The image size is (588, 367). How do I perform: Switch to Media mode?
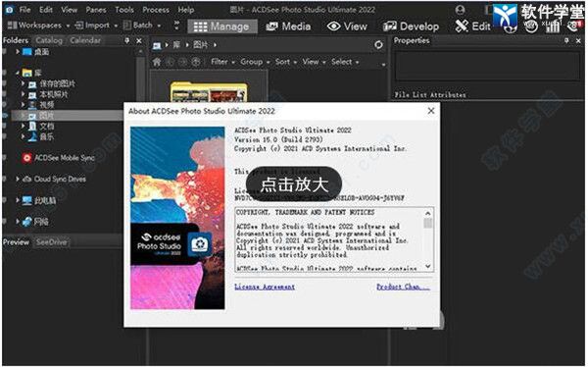pyautogui.click(x=288, y=26)
